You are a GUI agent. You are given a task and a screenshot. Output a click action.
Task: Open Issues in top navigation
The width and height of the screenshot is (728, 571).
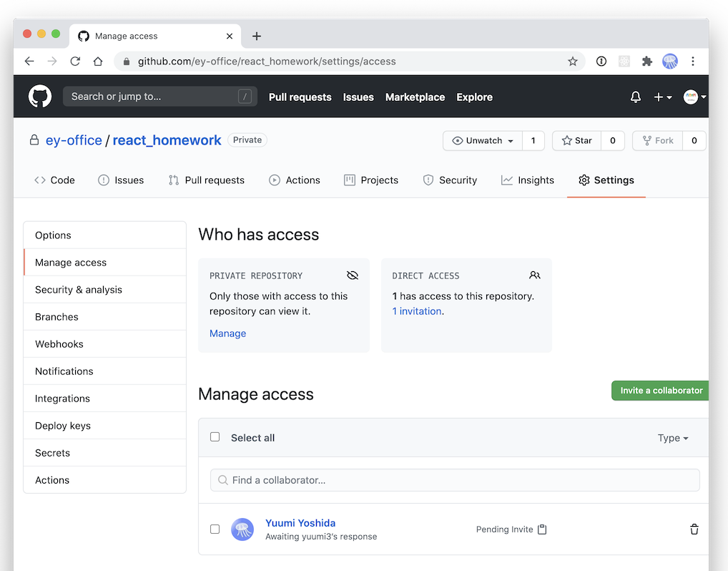(358, 97)
